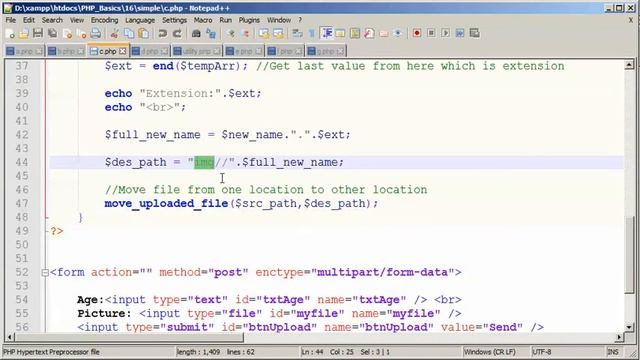Viewport: 640px width, 360px height.
Task: Open the File menu
Action: [x=11, y=20]
